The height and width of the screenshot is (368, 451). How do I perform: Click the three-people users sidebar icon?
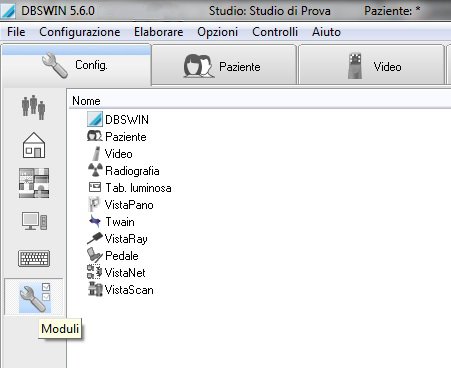(33, 107)
